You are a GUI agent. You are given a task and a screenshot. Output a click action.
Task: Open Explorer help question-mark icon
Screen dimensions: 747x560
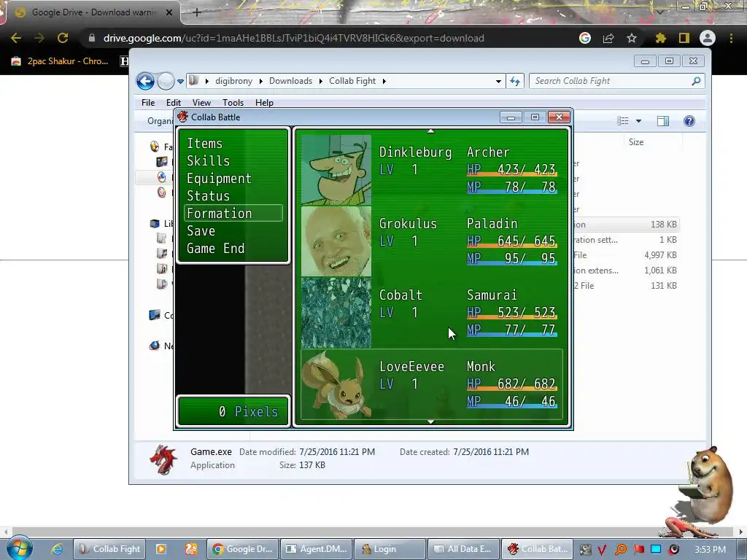tap(689, 121)
